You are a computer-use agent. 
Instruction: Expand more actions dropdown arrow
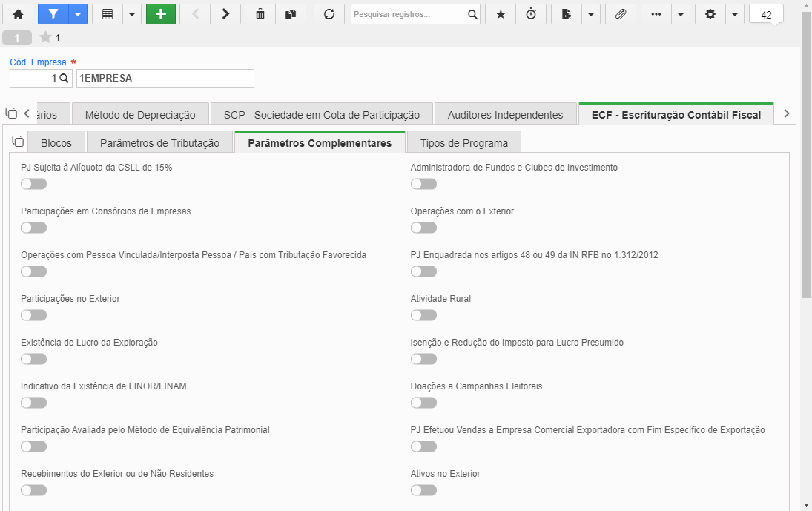click(681, 14)
